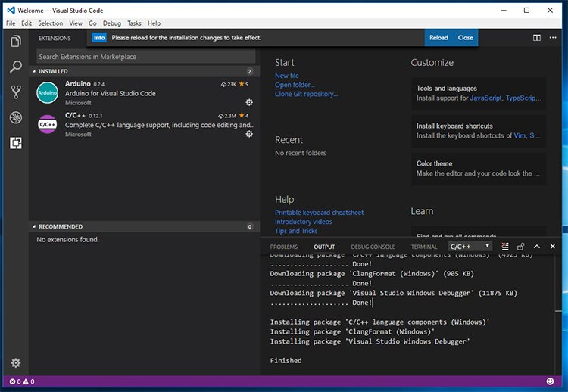Click 'No extensions found.' message
The width and height of the screenshot is (568, 392).
[67, 240]
